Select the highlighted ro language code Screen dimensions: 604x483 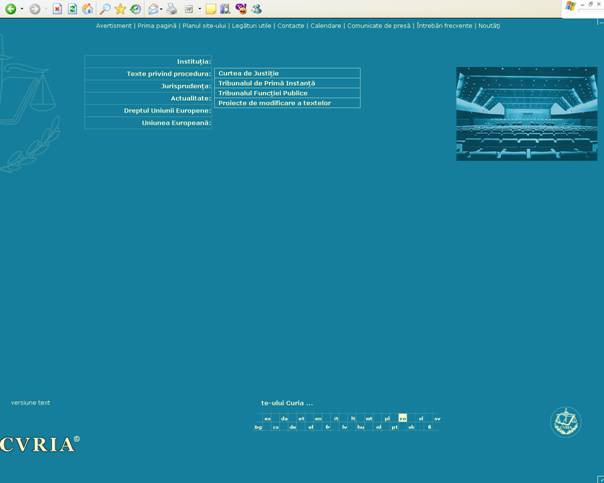[403, 418]
